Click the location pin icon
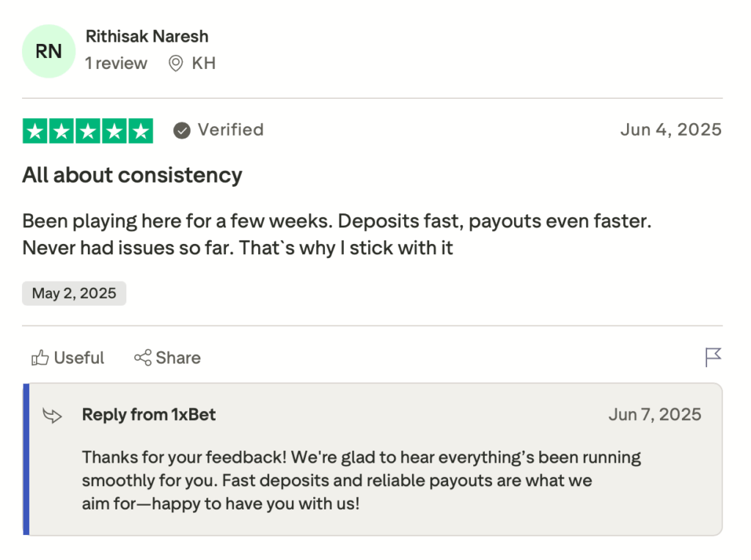 pos(175,64)
